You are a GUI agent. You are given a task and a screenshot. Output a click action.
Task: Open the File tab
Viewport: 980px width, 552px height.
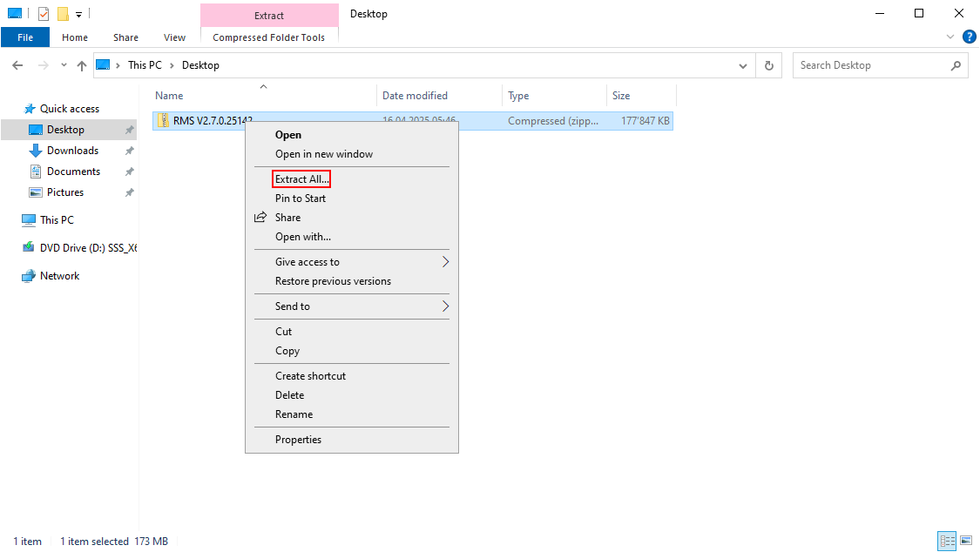[25, 37]
